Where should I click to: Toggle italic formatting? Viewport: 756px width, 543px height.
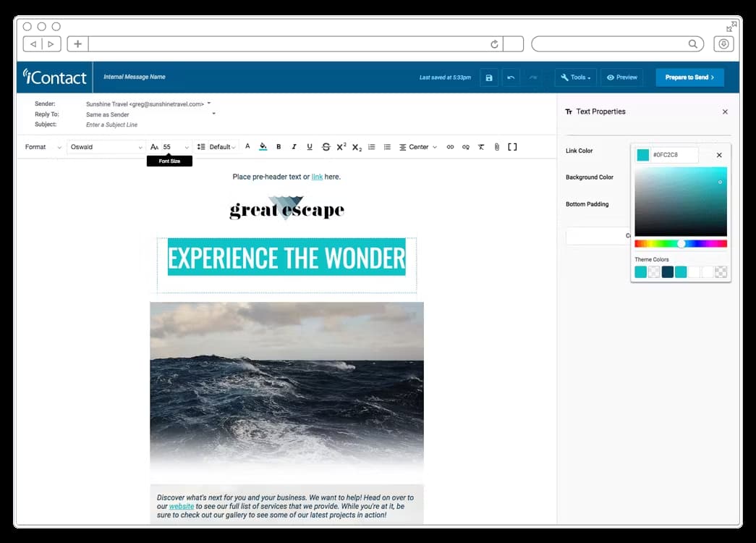294,147
